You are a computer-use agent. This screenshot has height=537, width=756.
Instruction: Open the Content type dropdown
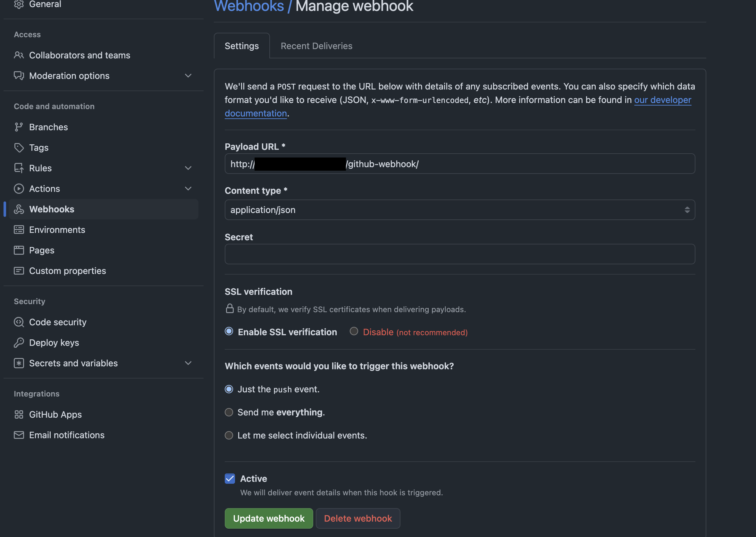(460, 210)
